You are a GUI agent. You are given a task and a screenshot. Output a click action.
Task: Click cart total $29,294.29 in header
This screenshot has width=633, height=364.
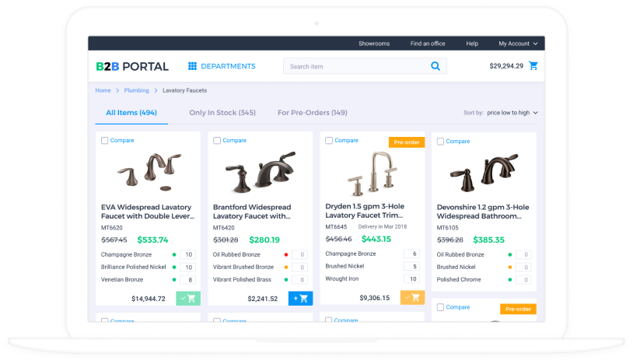point(506,66)
